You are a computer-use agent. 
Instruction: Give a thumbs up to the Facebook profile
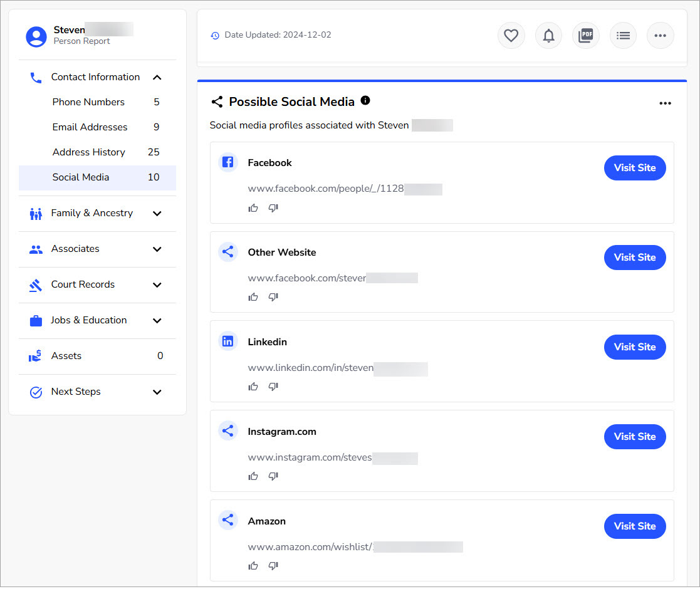click(253, 207)
